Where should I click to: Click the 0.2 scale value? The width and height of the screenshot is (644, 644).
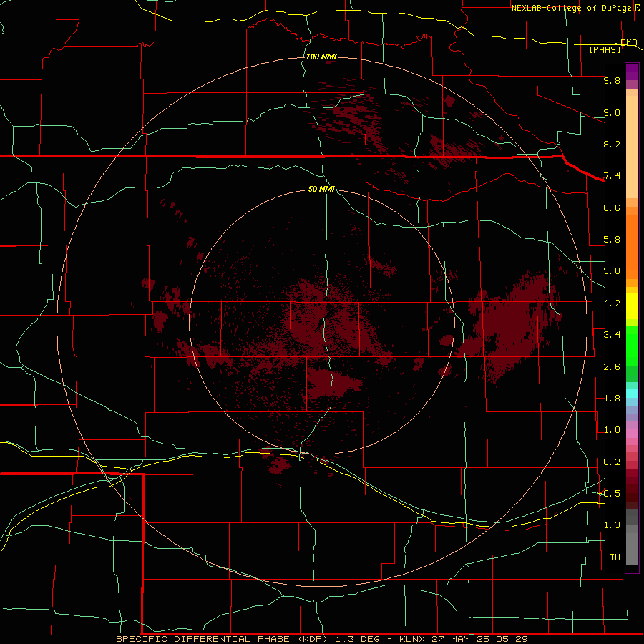point(612,462)
